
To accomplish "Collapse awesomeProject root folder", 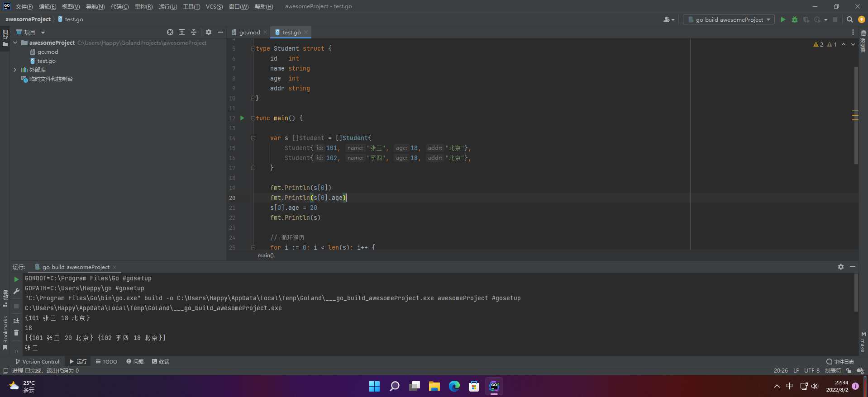I will click(15, 43).
